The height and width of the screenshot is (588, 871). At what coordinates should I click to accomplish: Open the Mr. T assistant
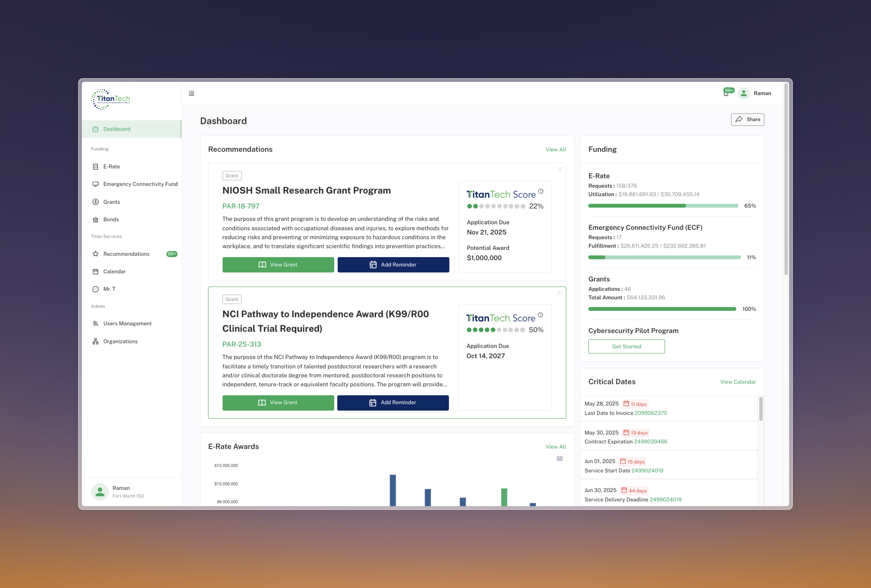[x=96, y=289]
